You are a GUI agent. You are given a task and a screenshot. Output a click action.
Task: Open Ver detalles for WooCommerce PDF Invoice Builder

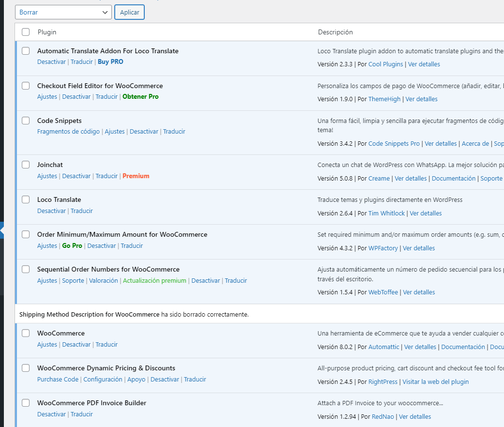click(415, 417)
